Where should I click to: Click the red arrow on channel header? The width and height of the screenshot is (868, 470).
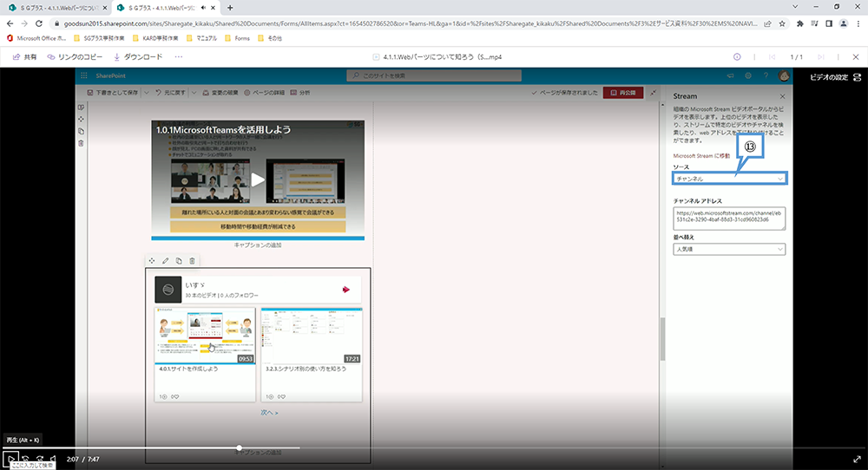click(346, 289)
